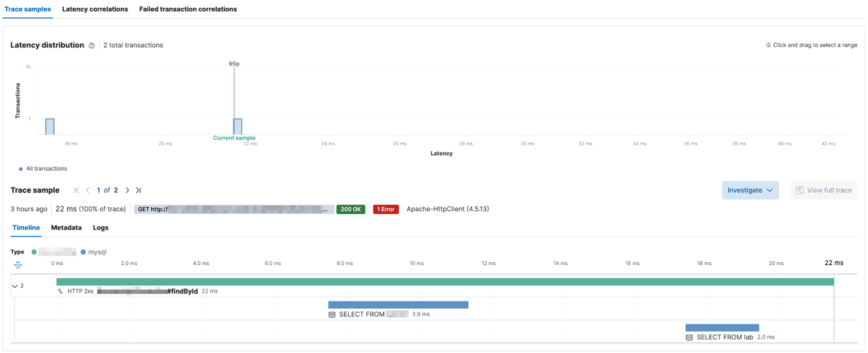Jump to last trace sample
The height and width of the screenshot is (353, 868).
[138, 190]
